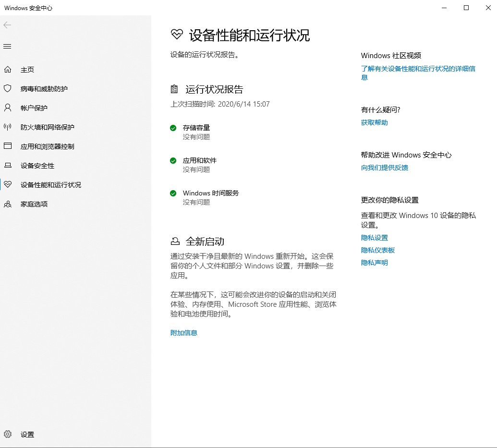Click the account protection person icon
Image resolution: width=497 pixels, height=448 pixels.
click(8, 108)
